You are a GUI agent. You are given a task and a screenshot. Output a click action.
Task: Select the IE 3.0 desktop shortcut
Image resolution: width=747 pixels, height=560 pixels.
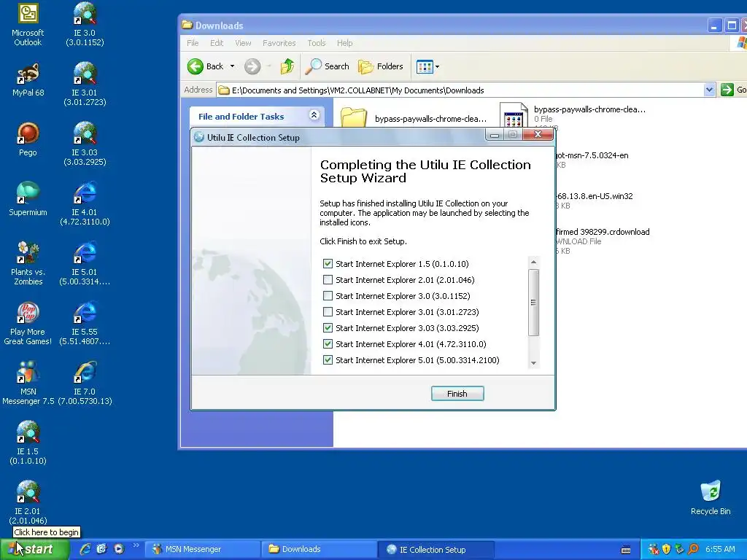coord(85,24)
